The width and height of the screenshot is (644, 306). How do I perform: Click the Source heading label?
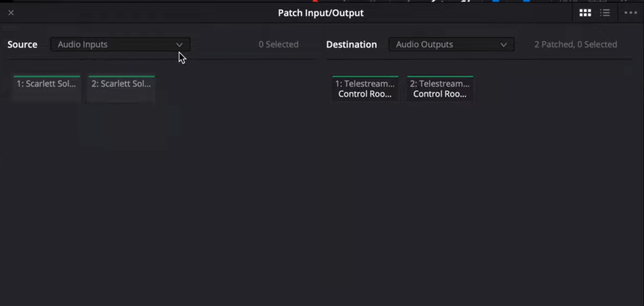[22, 45]
